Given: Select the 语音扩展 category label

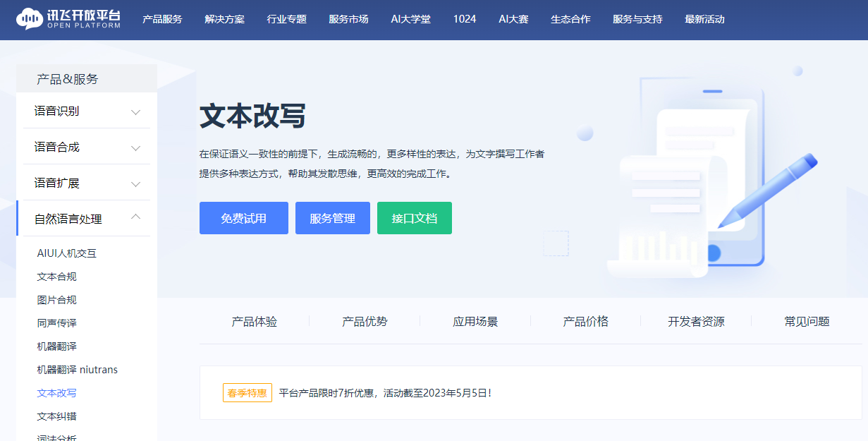Looking at the screenshot, I should pyautogui.click(x=56, y=183).
